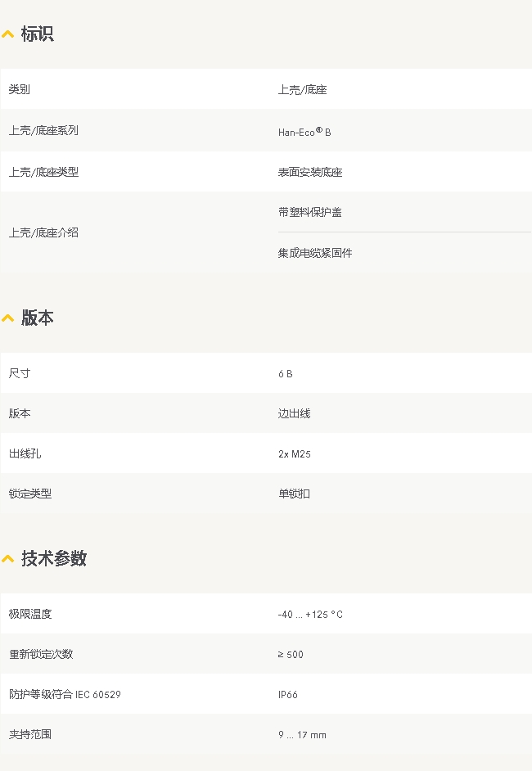532x771 pixels.
Task: Select the value 边出线
Action: pos(294,413)
